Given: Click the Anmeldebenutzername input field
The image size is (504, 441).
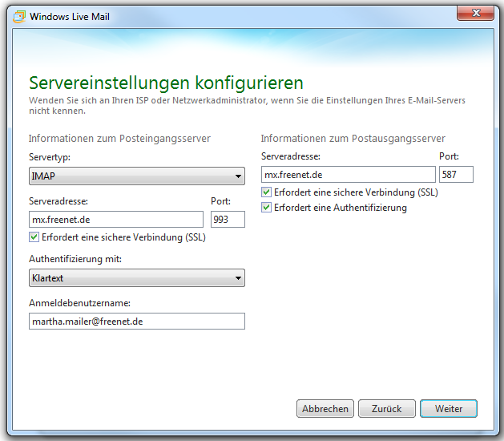Looking at the screenshot, I should tap(137, 322).
